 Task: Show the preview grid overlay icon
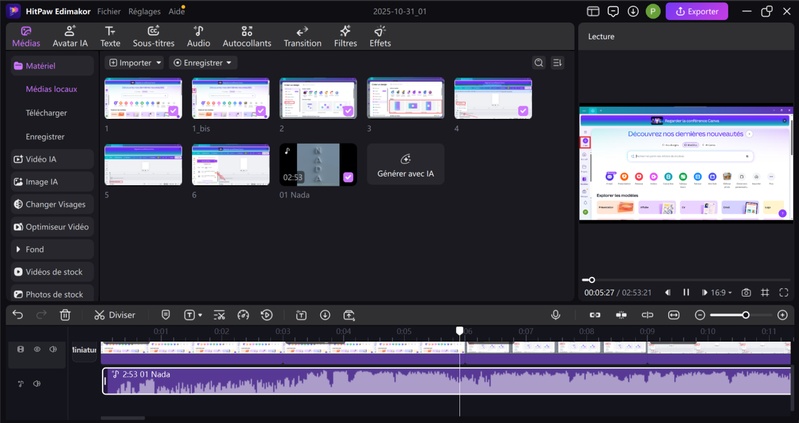pyautogui.click(x=765, y=293)
